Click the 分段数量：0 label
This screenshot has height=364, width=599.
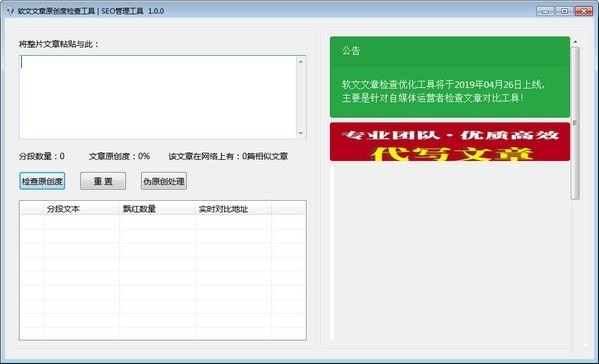(42, 156)
